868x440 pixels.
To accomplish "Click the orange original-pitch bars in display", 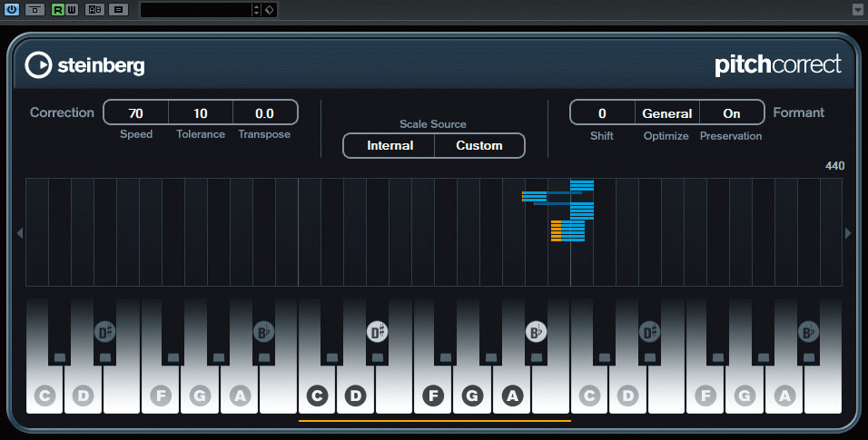I will 556,230.
